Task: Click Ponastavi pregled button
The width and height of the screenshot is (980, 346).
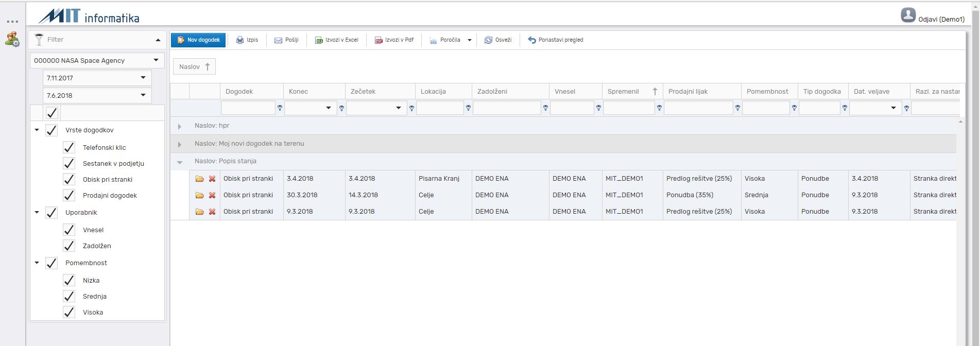Action: click(556, 40)
